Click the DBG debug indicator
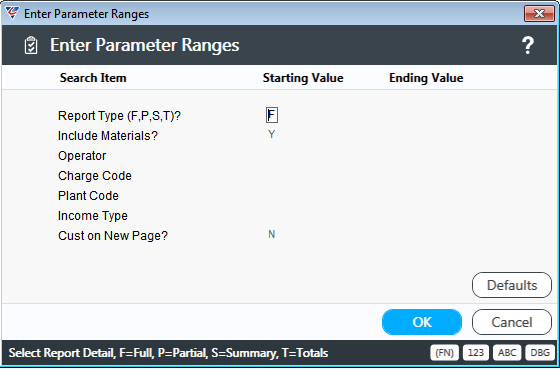Screen dimensions: 560x369 point(540,353)
